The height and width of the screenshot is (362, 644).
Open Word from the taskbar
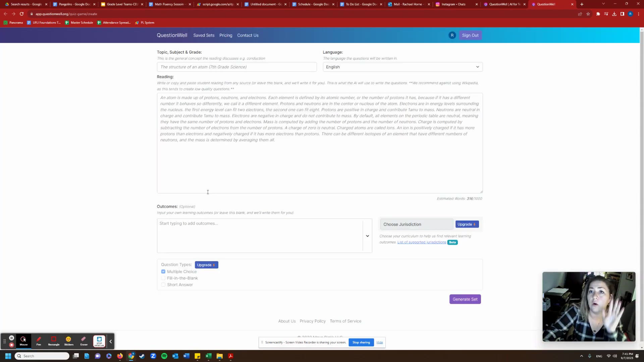186,356
